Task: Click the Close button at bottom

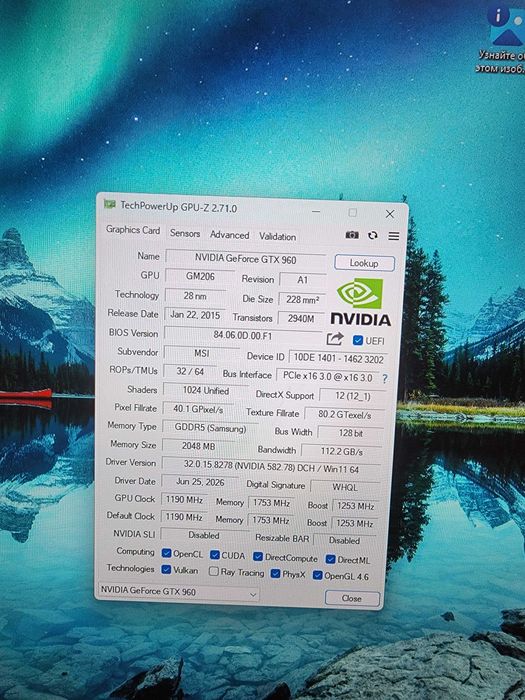Action: pos(352,598)
